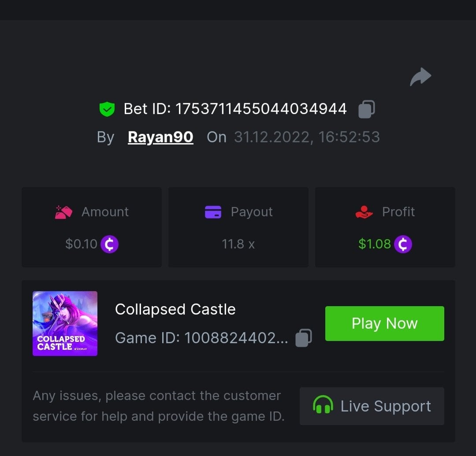This screenshot has height=456, width=476.
Task: Click the 11.8 x payout value
Action: (238, 244)
